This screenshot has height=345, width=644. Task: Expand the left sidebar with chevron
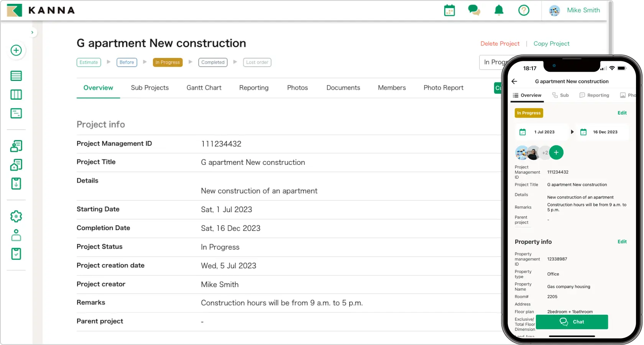[32, 33]
